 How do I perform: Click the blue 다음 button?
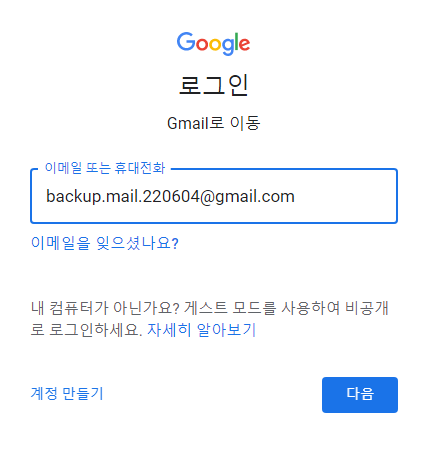(x=360, y=395)
